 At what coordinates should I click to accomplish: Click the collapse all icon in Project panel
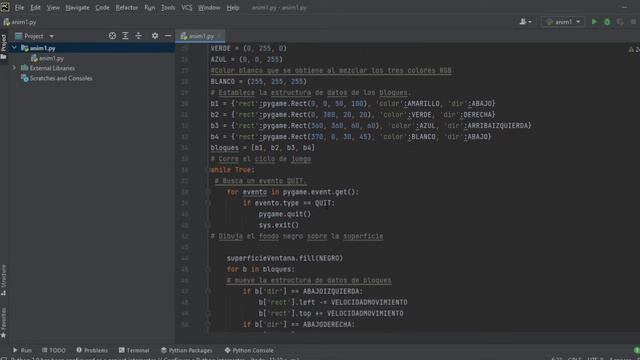tap(139, 36)
